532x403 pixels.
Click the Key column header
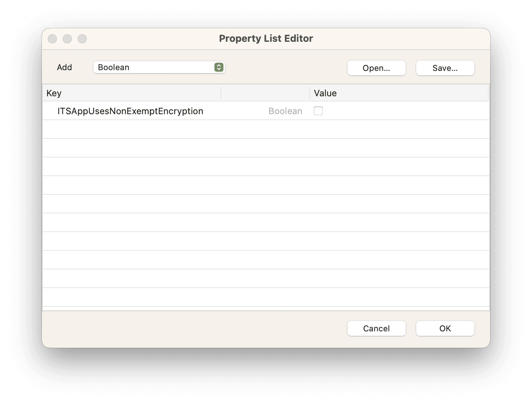tap(54, 93)
